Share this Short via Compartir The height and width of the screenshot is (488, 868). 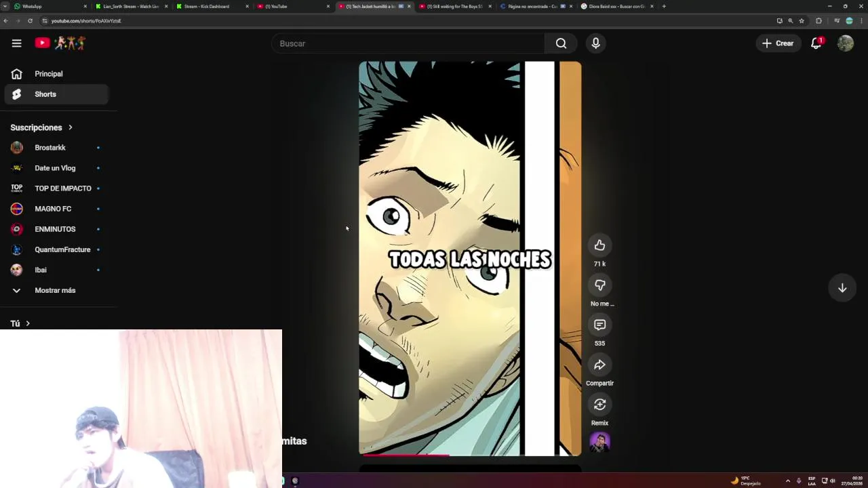[599, 365]
